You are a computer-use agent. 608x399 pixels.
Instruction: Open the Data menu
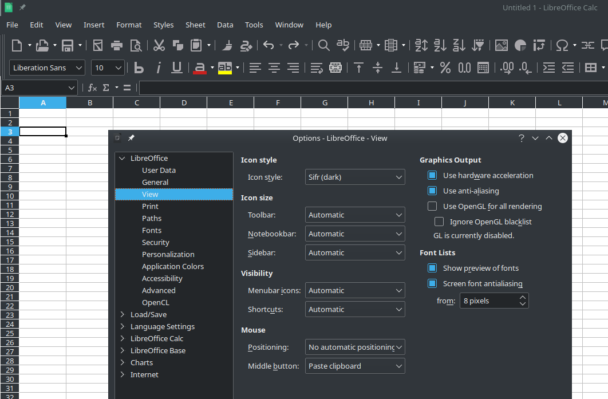point(225,25)
